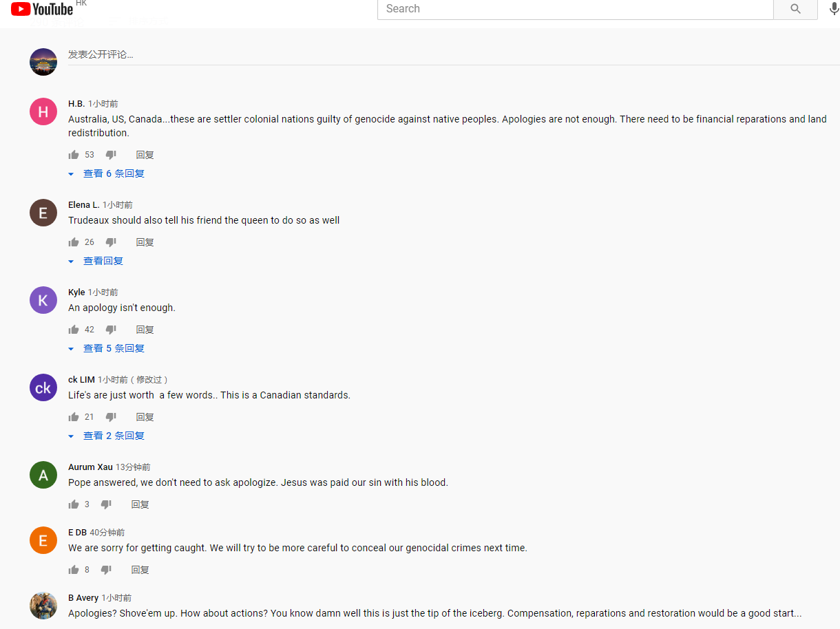This screenshot has height=629, width=840.
Task: Expand replies under Elena L.'s comment
Action: (x=96, y=261)
